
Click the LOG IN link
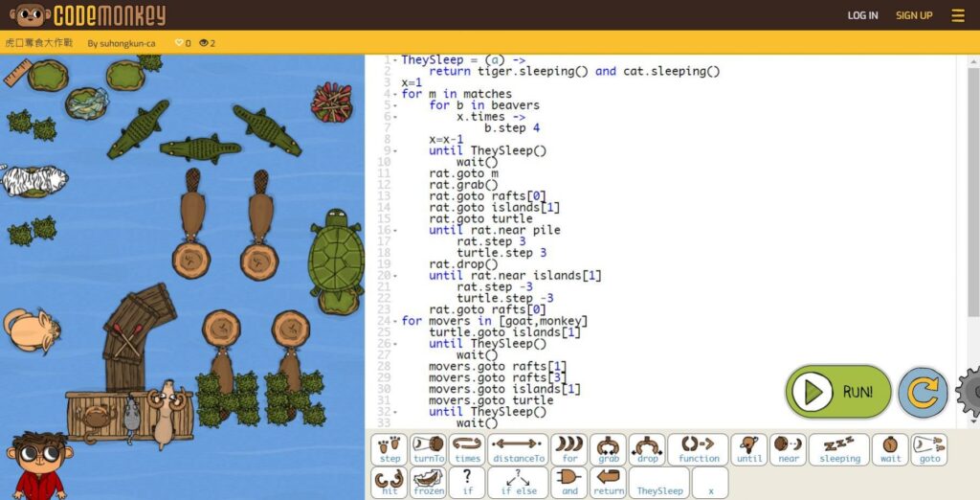click(x=862, y=15)
